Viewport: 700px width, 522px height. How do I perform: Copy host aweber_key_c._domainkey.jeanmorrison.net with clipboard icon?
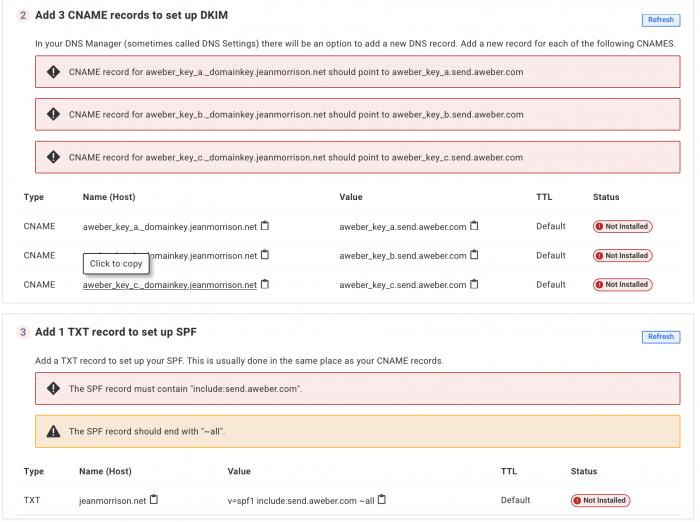tap(265, 284)
